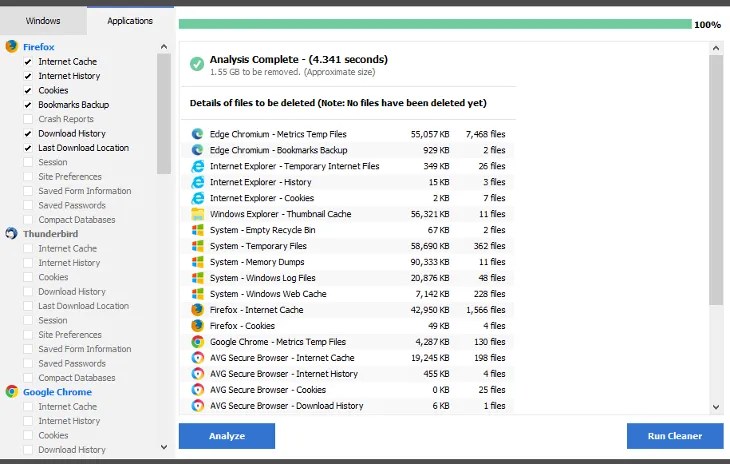730x464 pixels.
Task: Switch to the Windows tab
Action: coord(43,21)
